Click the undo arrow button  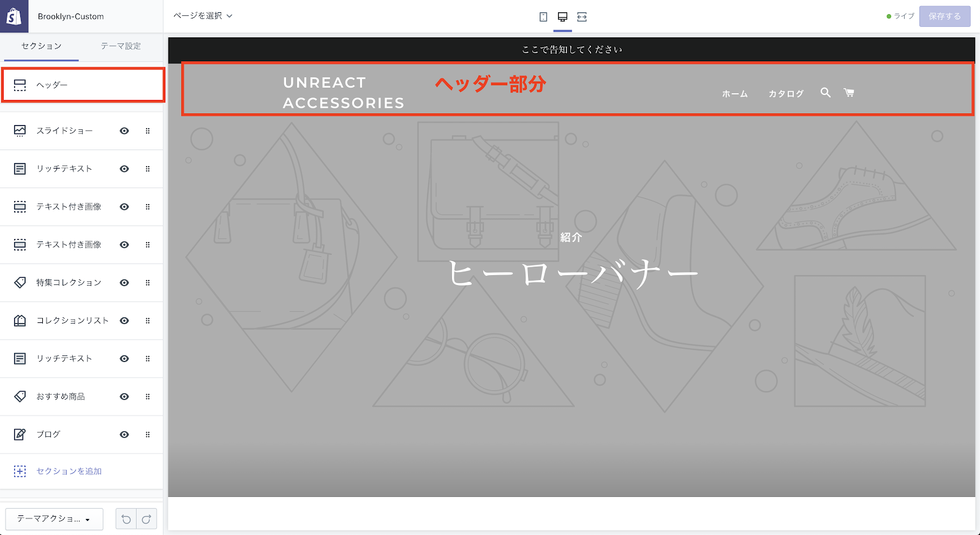pos(126,519)
